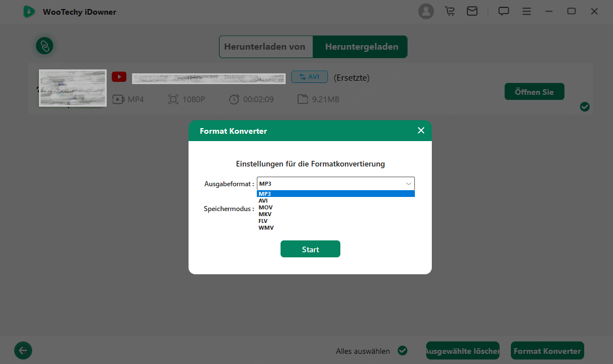Choose MKV from the format list
The image size is (613, 364).
(x=265, y=214)
